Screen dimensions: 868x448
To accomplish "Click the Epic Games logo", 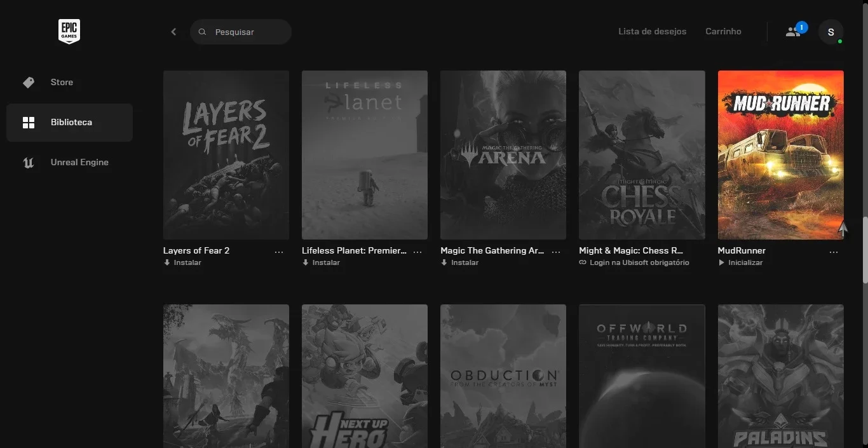I will [69, 31].
